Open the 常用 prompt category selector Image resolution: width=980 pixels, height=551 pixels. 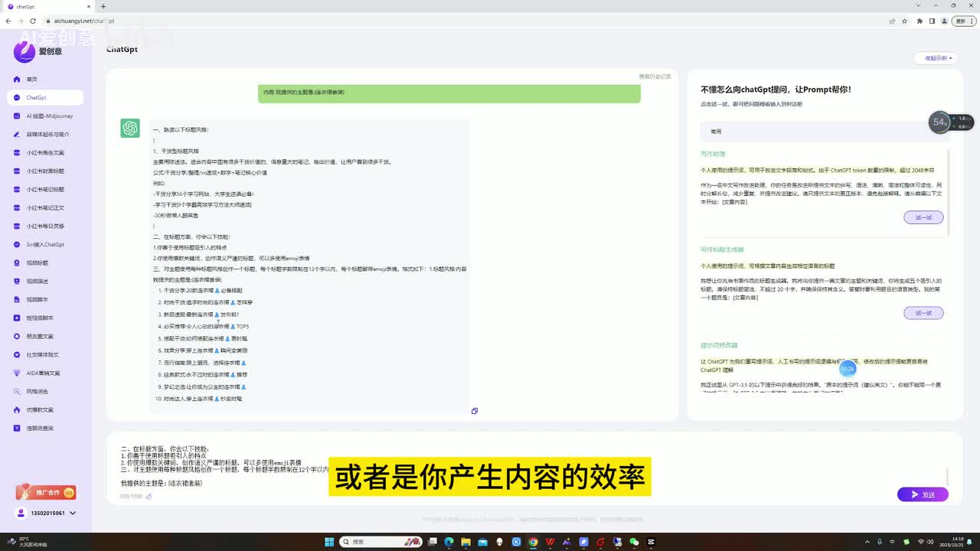pos(823,132)
